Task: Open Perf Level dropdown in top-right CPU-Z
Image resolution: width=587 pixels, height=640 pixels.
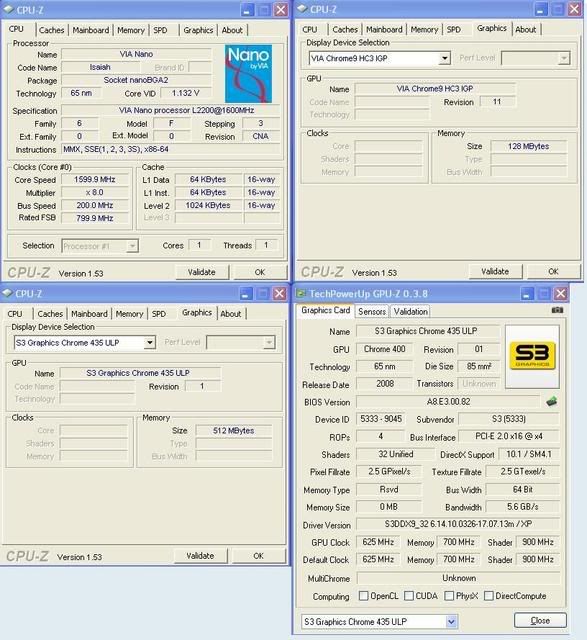Action: click(x=564, y=58)
